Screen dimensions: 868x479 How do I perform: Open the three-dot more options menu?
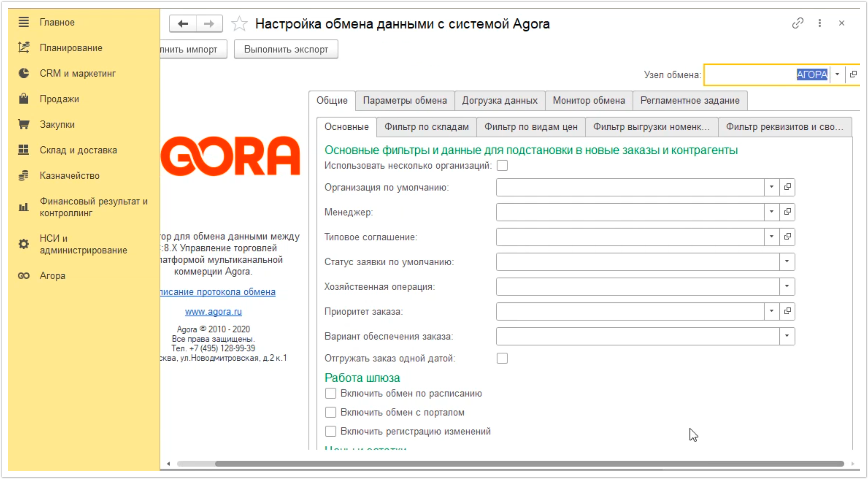[x=819, y=23]
